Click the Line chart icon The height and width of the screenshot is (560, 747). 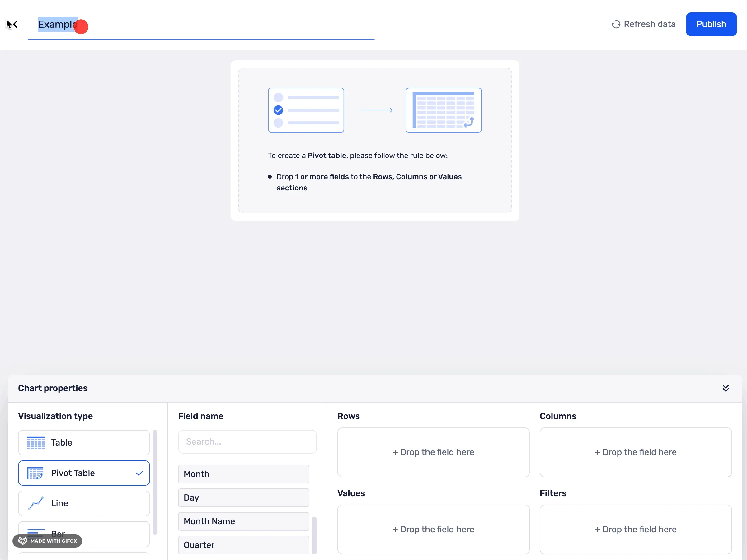click(36, 503)
